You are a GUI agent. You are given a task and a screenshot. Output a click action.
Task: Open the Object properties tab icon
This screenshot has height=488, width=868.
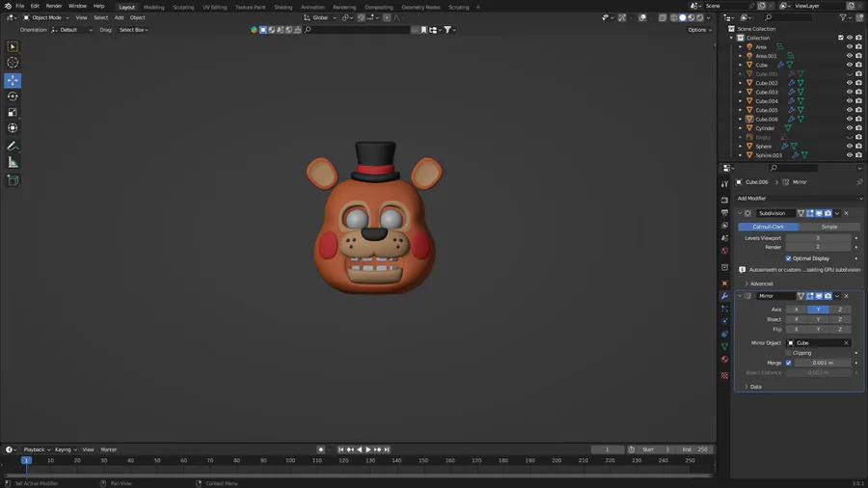tap(724, 284)
